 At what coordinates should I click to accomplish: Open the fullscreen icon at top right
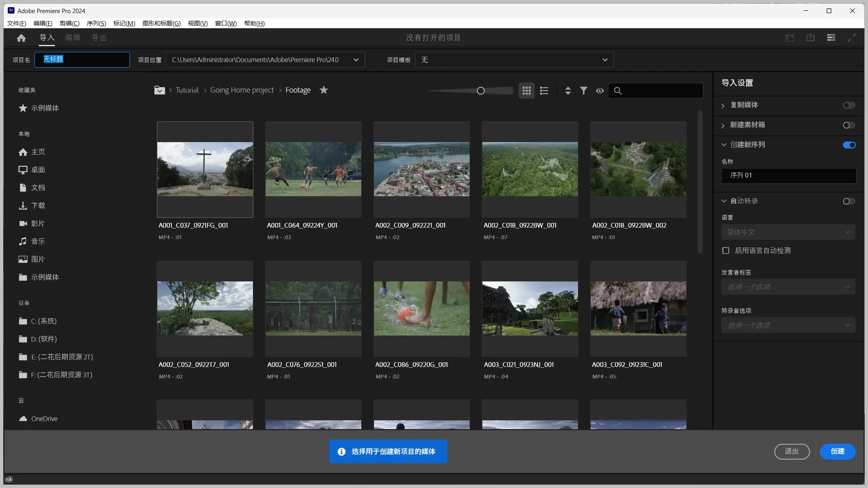(x=852, y=37)
